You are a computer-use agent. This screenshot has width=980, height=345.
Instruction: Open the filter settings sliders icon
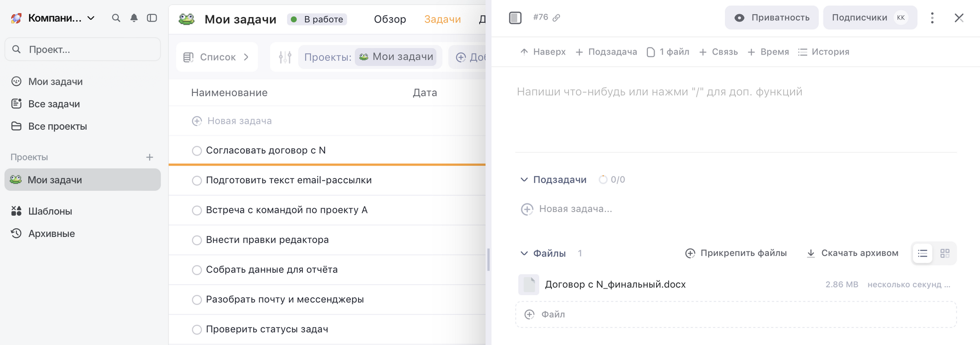coord(285,57)
